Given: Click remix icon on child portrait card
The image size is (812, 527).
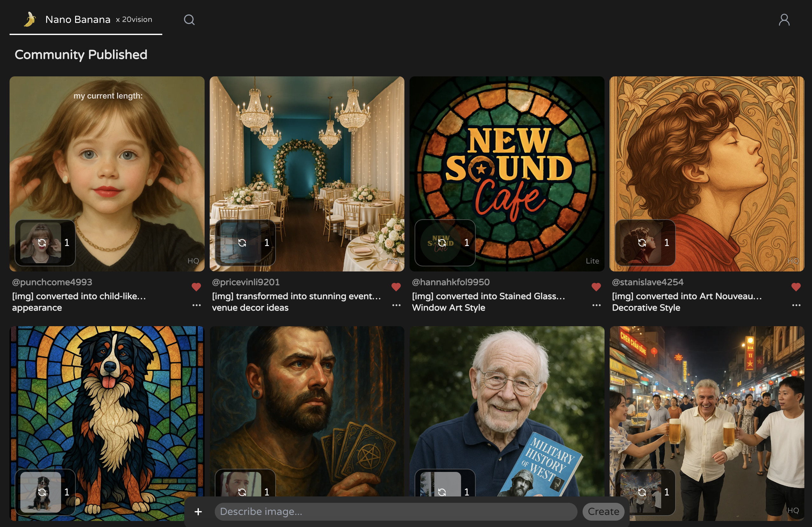Looking at the screenshot, I should pyautogui.click(x=42, y=243).
